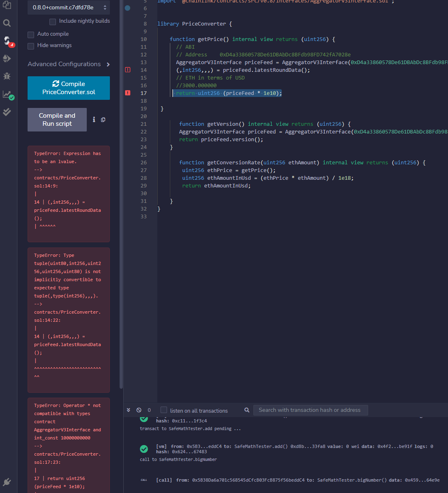Click the '// ETH in terms of USD' comment
The width and height of the screenshot is (448, 493).
pos(210,78)
